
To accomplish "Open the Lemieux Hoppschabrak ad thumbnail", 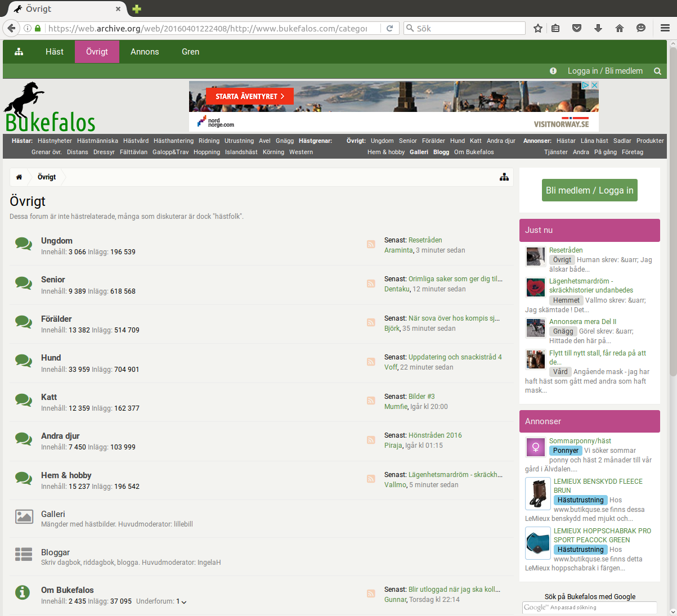I will point(537,543).
